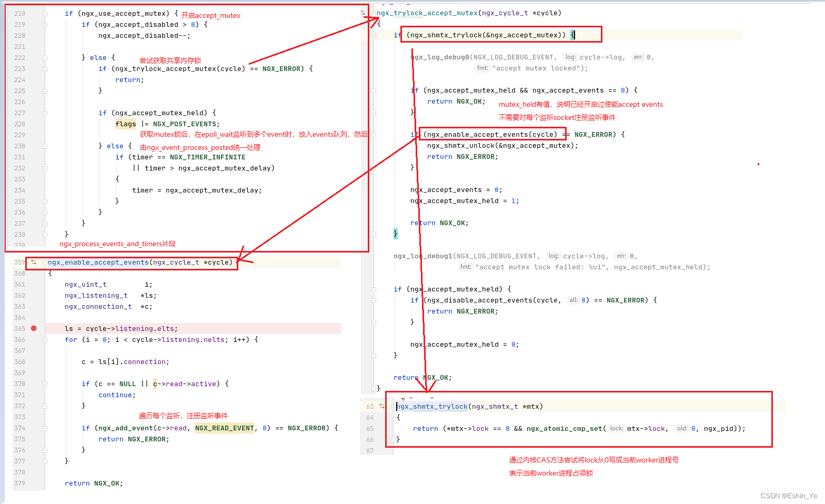Image resolution: width=825 pixels, height=504 pixels.
Task: Click 'timer = ngx_accept_mutex_delay' on line 234
Action: [195, 190]
